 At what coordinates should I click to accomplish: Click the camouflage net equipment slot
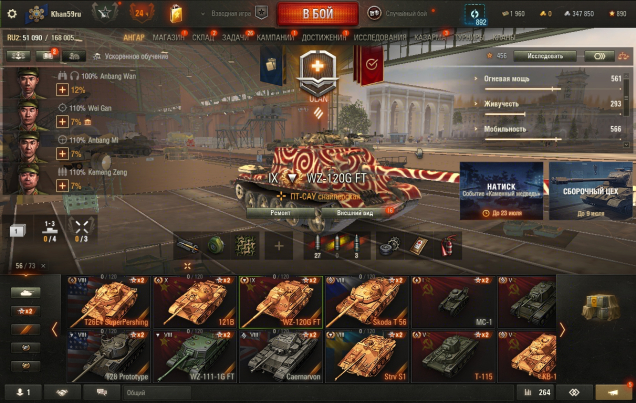(245, 246)
